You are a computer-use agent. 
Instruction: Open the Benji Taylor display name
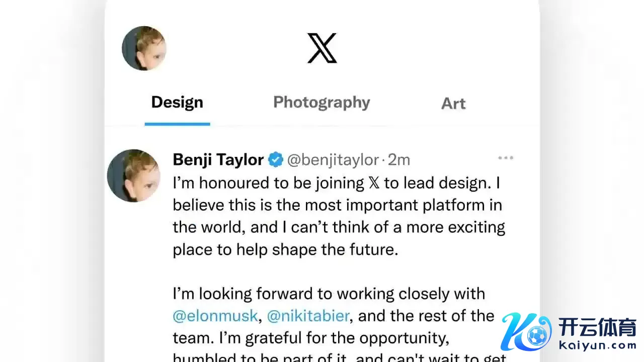(218, 160)
